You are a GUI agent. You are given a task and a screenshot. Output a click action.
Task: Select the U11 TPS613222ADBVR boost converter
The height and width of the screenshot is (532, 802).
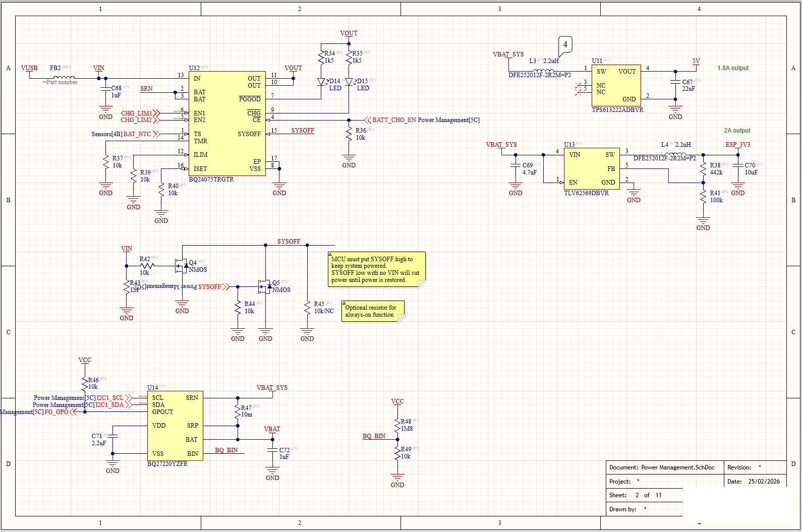(x=616, y=85)
